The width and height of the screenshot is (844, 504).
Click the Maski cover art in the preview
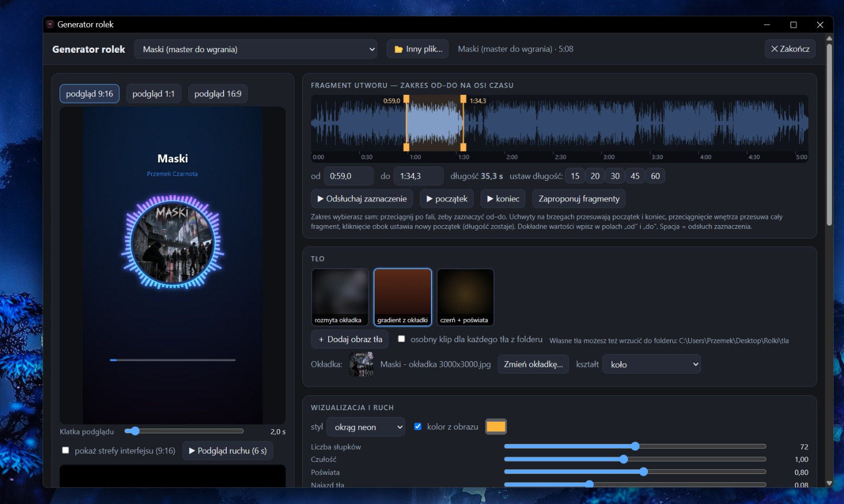tap(173, 243)
